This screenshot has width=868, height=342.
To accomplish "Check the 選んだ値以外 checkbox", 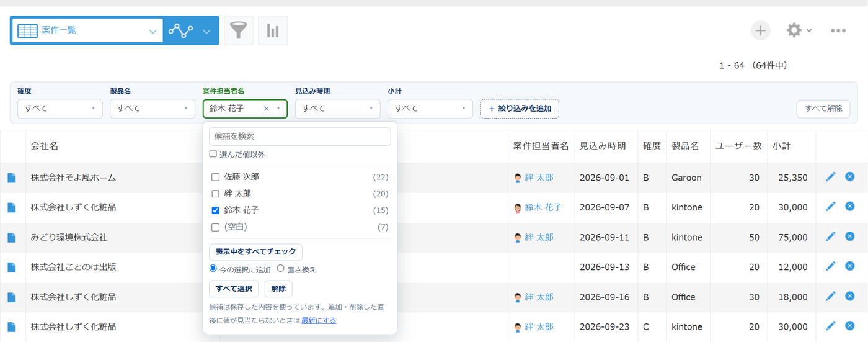I will (x=213, y=154).
